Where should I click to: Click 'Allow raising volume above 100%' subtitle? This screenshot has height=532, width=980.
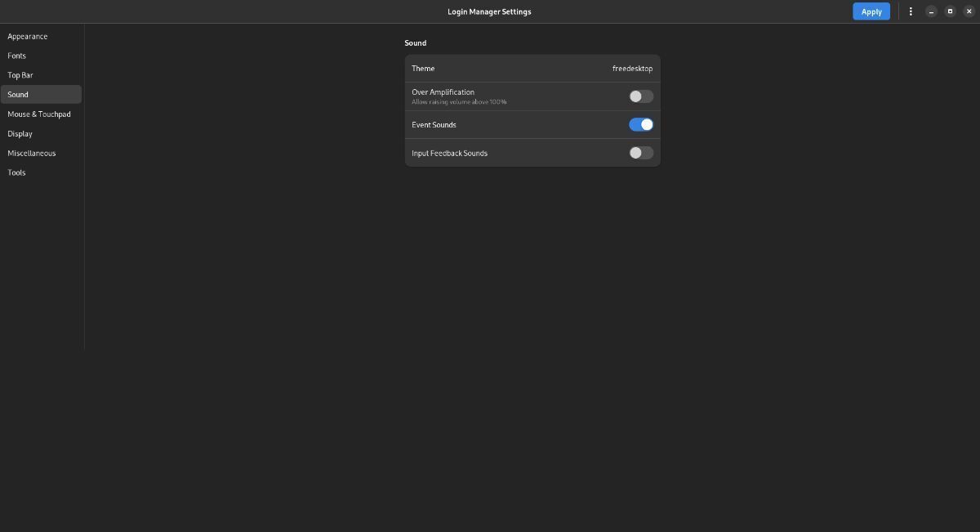(459, 102)
